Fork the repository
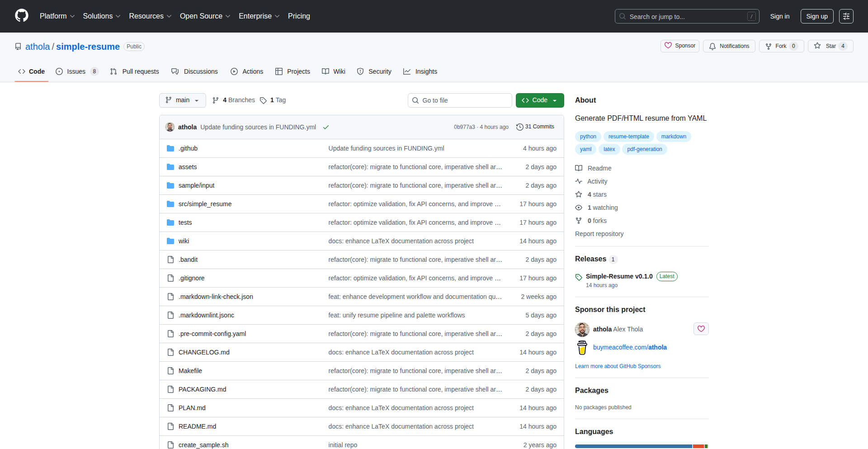This screenshot has height=449, width=868. [781, 46]
